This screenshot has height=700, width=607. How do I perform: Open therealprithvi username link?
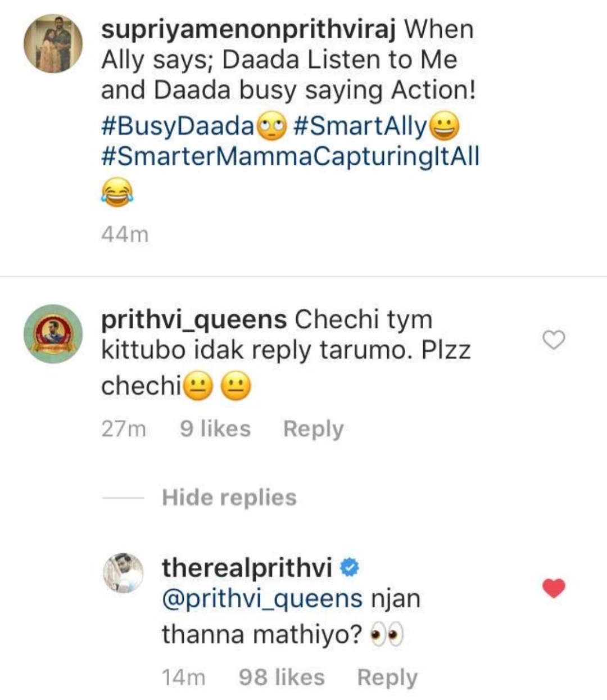click(247, 568)
